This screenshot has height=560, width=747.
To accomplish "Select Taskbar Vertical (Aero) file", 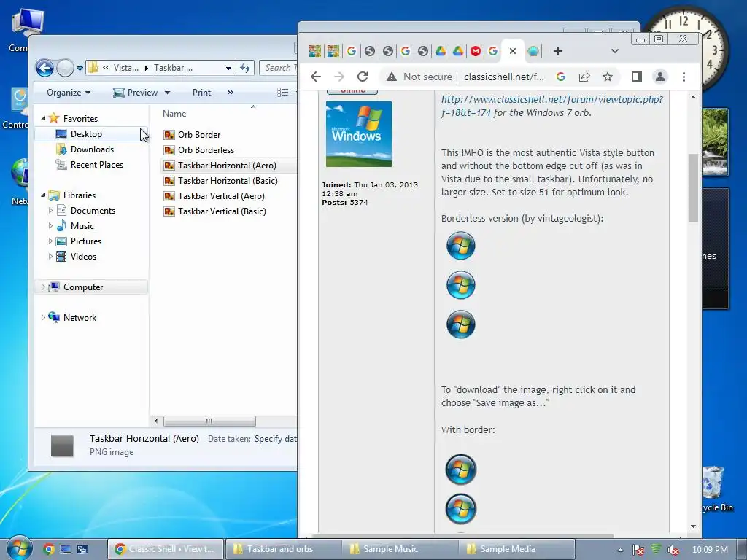I will pyautogui.click(x=221, y=195).
